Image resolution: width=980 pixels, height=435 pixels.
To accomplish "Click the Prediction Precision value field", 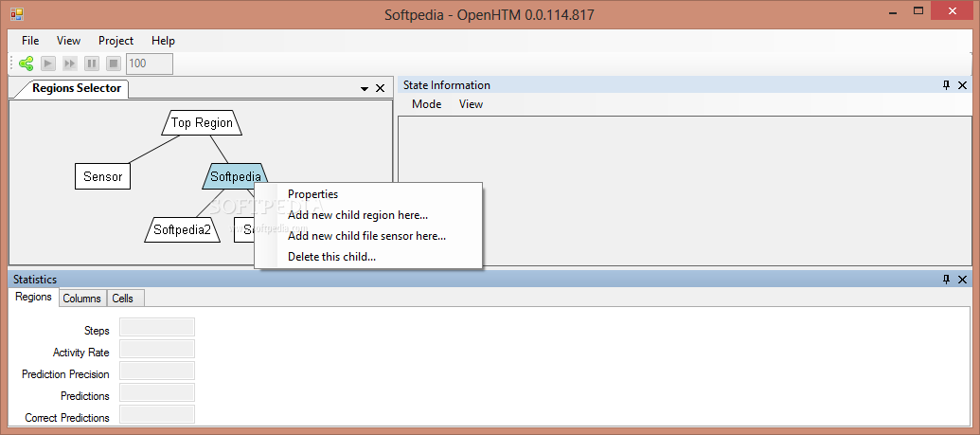I will [x=157, y=371].
